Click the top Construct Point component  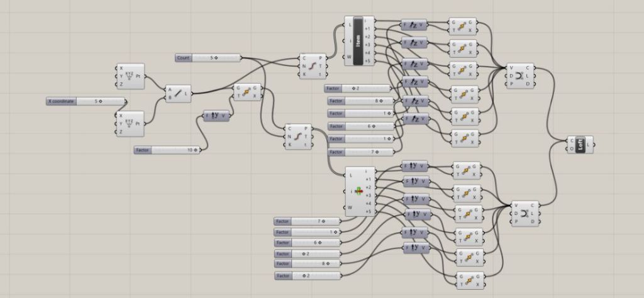[130, 75]
